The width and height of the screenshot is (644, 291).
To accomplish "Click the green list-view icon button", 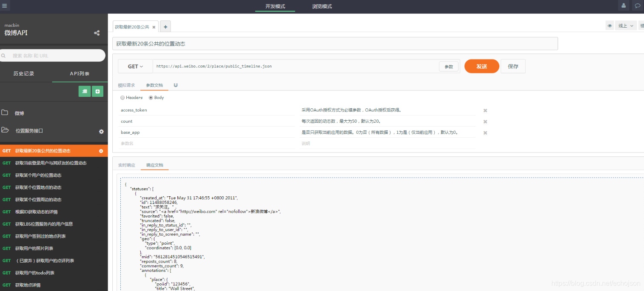I will point(85,91).
